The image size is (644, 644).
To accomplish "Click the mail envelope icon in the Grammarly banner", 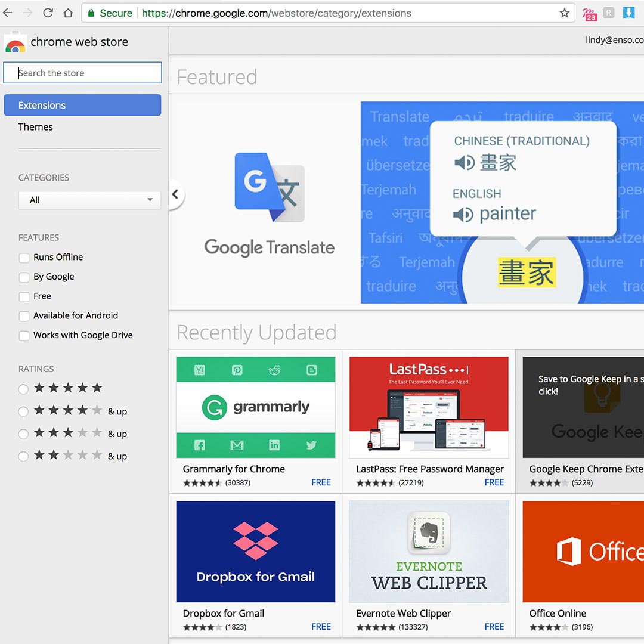I will click(237, 445).
